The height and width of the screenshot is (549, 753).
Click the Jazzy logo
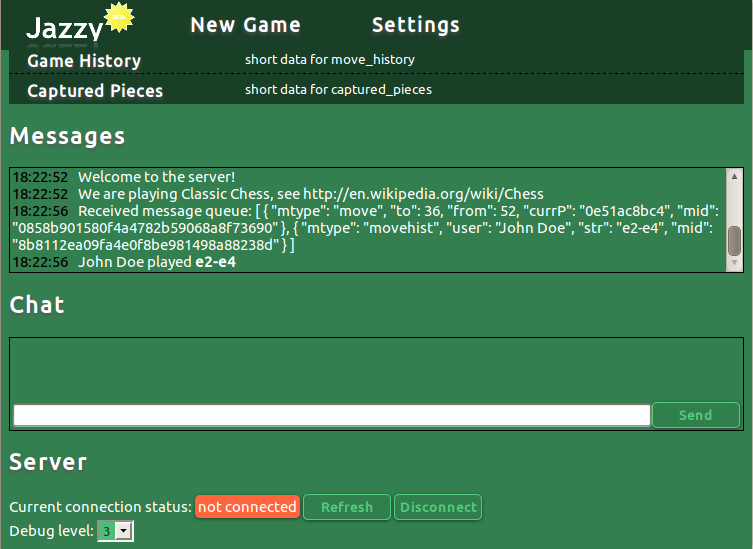click(x=64, y=28)
